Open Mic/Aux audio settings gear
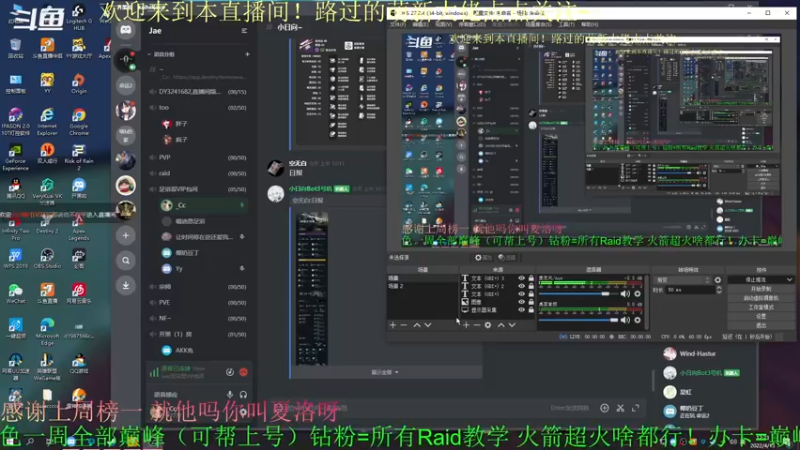 637,294
